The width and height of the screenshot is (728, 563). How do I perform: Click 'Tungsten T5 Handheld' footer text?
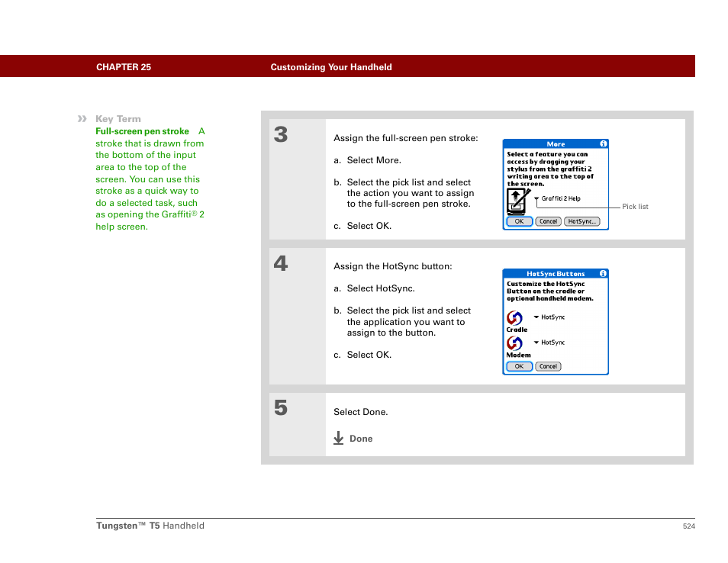(x=150, y=526)
